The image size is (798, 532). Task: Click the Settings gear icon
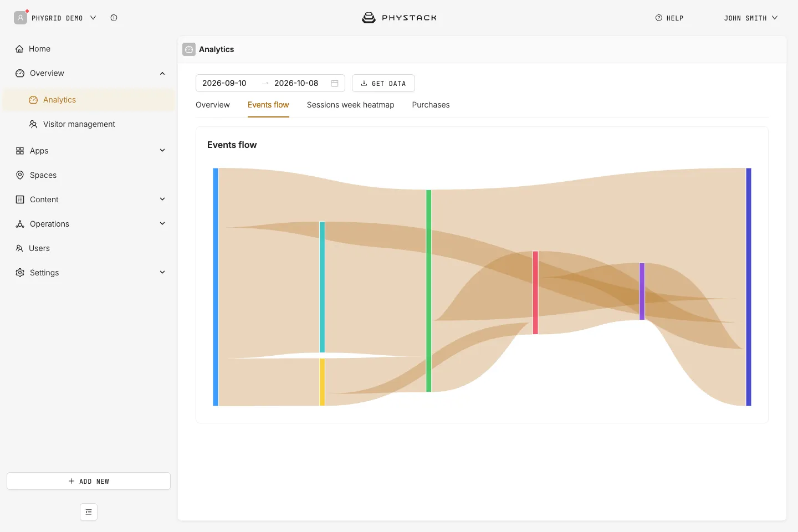(20, 273)
